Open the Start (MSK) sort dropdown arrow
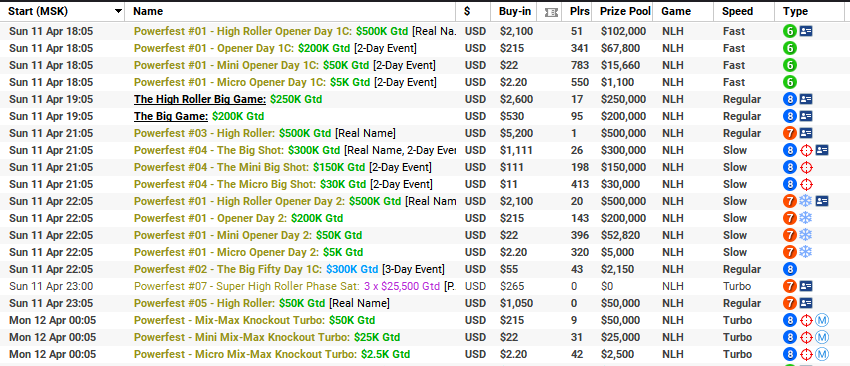This screenshot has width=850, height=366. [x=118, y=11]
